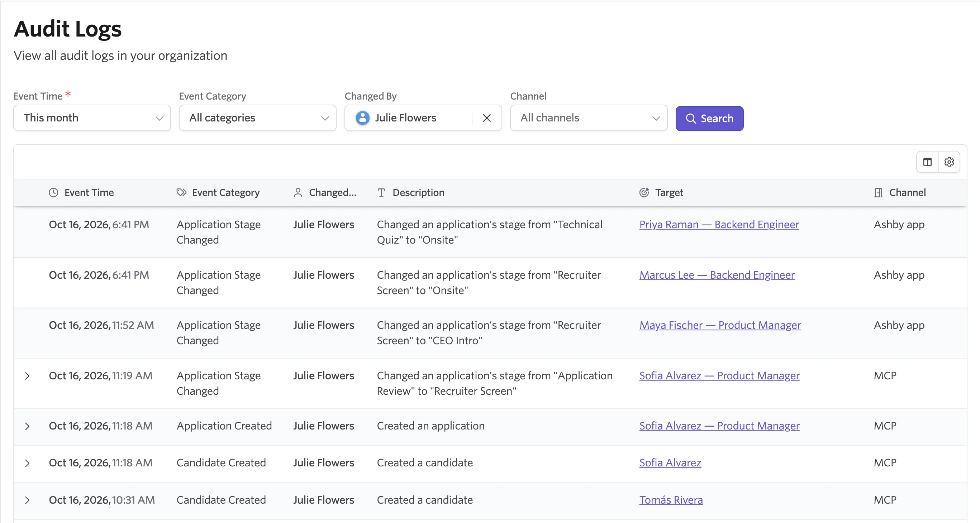Click Oct 16, 2026, 11:52 AM timestamp
Viewport: 980px width, 523px height.
point(101,325)
